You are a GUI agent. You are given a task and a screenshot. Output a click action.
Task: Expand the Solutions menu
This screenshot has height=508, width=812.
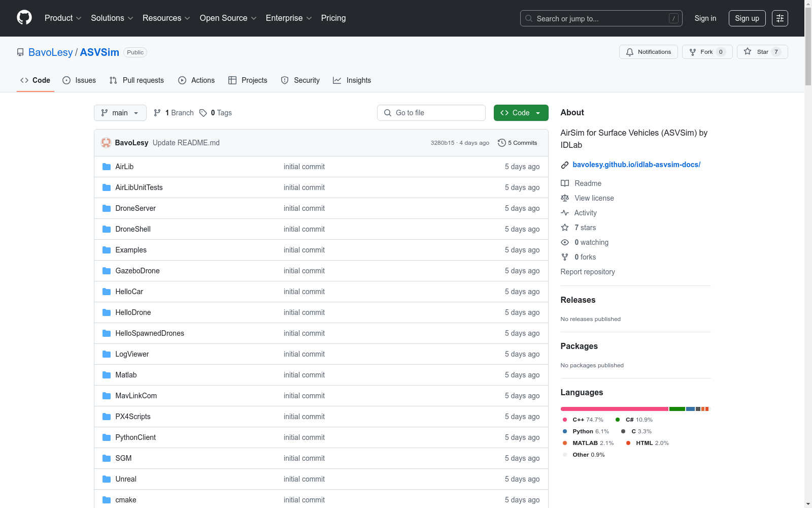(112, 18)
